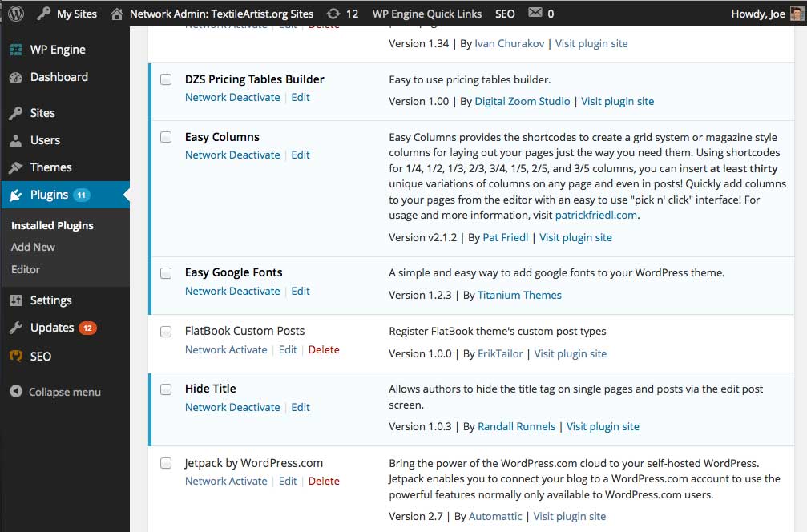Open Ivan Churakov author link
807x532 pixels.
(x=510, y=44)
